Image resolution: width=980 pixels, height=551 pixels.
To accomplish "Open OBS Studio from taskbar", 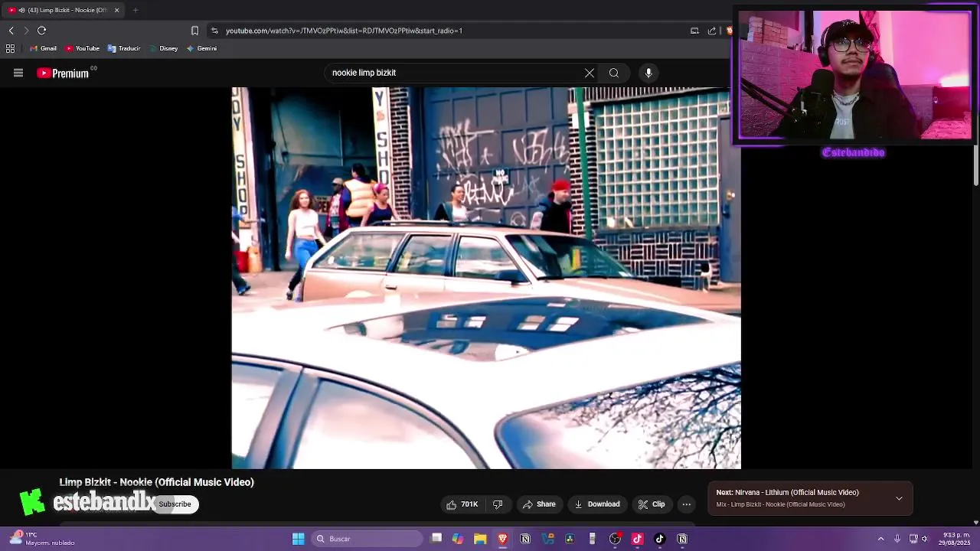I will click(x=615, y=539).
